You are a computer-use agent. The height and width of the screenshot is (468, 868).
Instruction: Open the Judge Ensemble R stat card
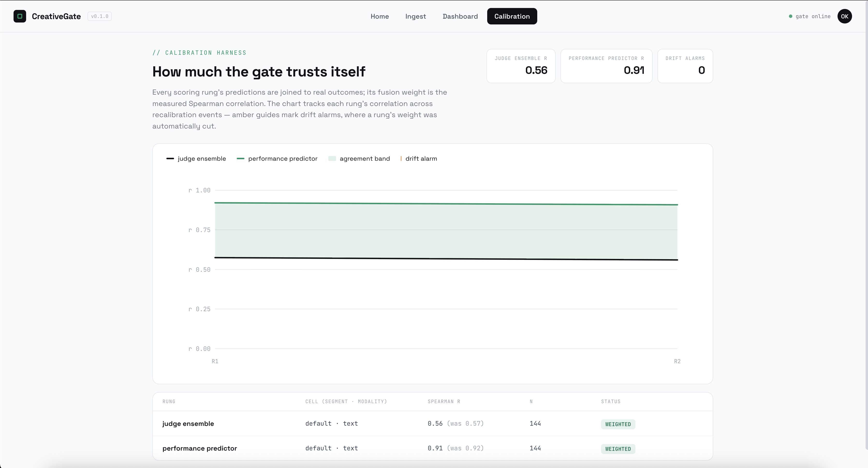click(x=521, y=66)
